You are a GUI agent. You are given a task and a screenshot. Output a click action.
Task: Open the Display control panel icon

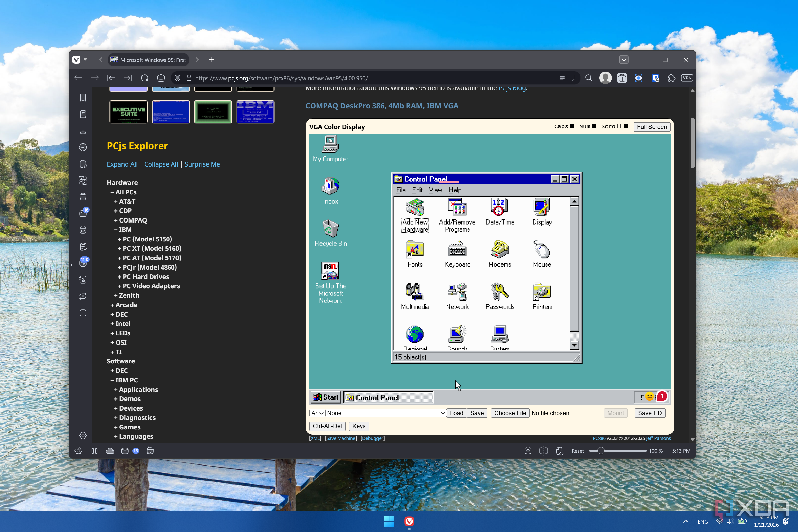(x=542, y=212)
